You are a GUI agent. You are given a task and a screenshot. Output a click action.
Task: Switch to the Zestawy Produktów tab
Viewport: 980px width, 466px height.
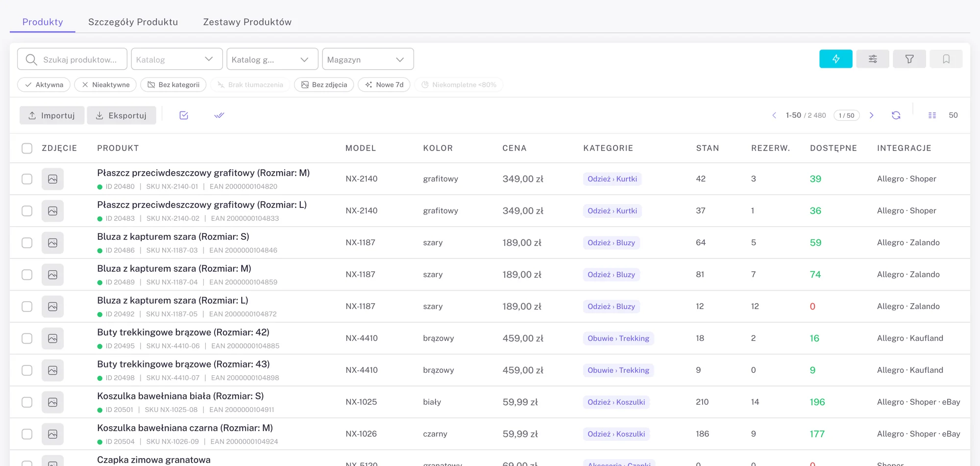[x=247, y=22]
